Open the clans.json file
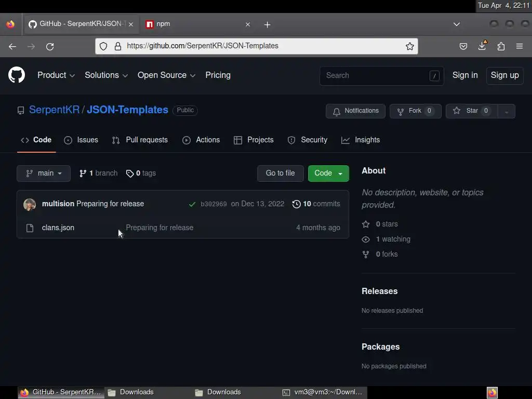The image size is (532, 399). [58, 228]
